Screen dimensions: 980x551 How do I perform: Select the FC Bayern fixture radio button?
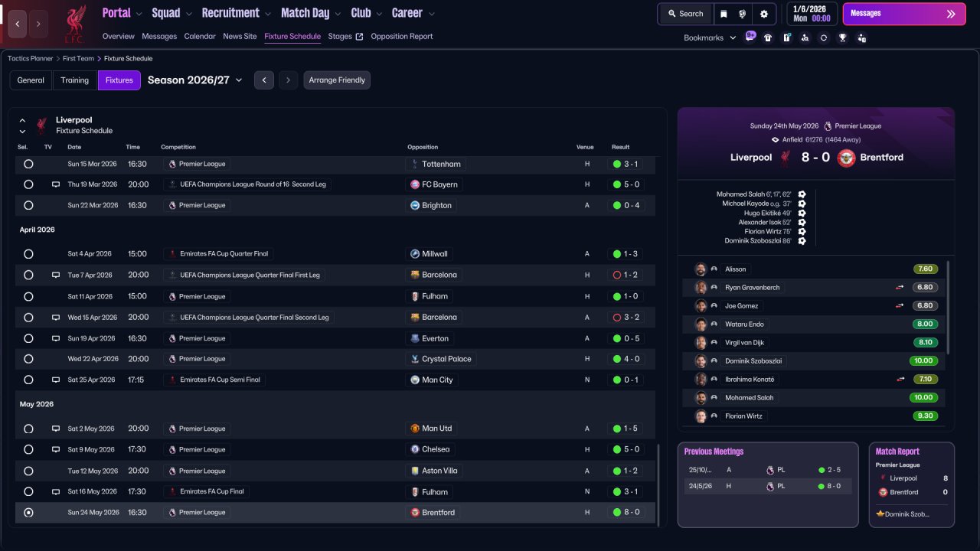pyautogui.click(x=28, y=184)
